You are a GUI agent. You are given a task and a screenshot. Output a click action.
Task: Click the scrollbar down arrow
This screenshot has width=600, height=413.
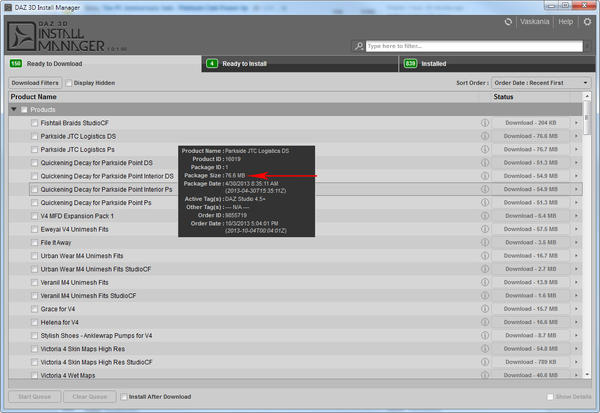pyautogui.click(x=587, y=374)
